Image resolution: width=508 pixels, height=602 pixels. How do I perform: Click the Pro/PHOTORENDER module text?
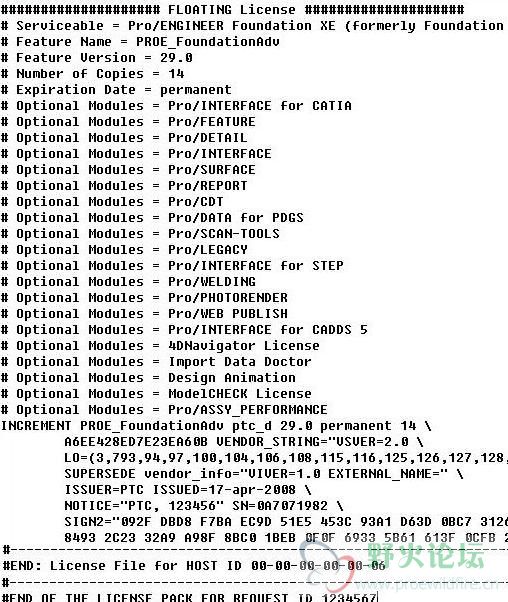[x=228, y=298]
